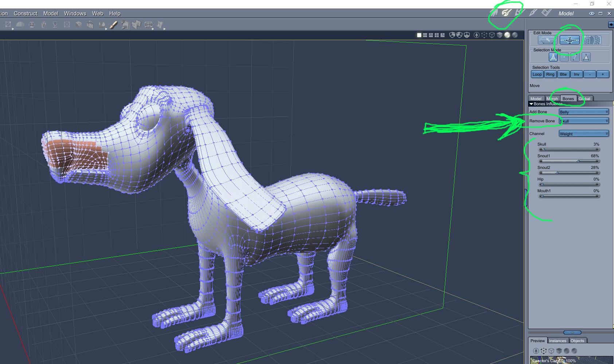Open the Windows menu
614x364 pixels.
(x=75, y=13)
